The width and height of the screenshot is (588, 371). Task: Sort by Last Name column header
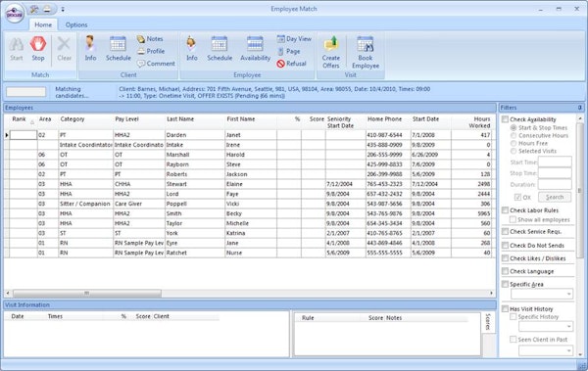194,121
